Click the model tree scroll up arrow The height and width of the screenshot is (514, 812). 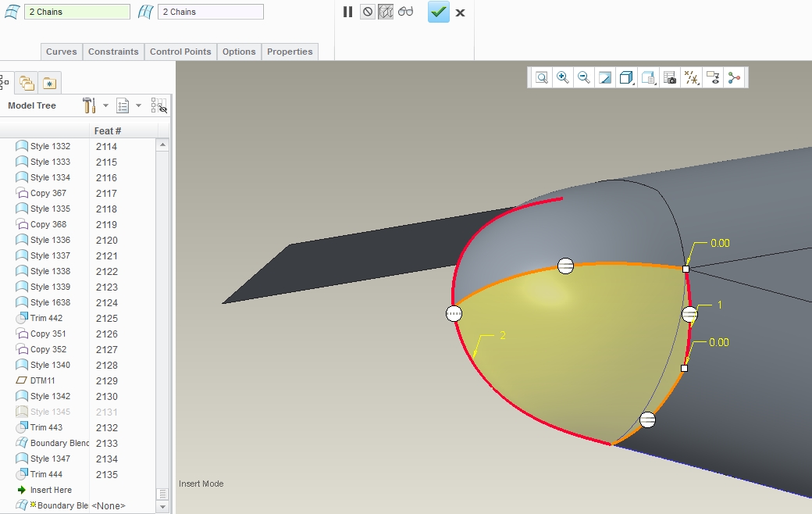pyautogui.click(x=162, y=145)
